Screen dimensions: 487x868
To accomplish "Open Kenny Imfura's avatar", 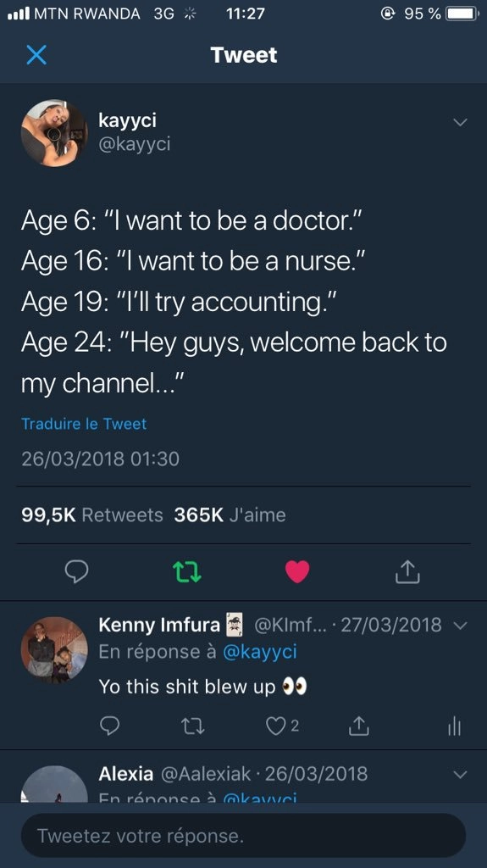I will tap(54, 650).
